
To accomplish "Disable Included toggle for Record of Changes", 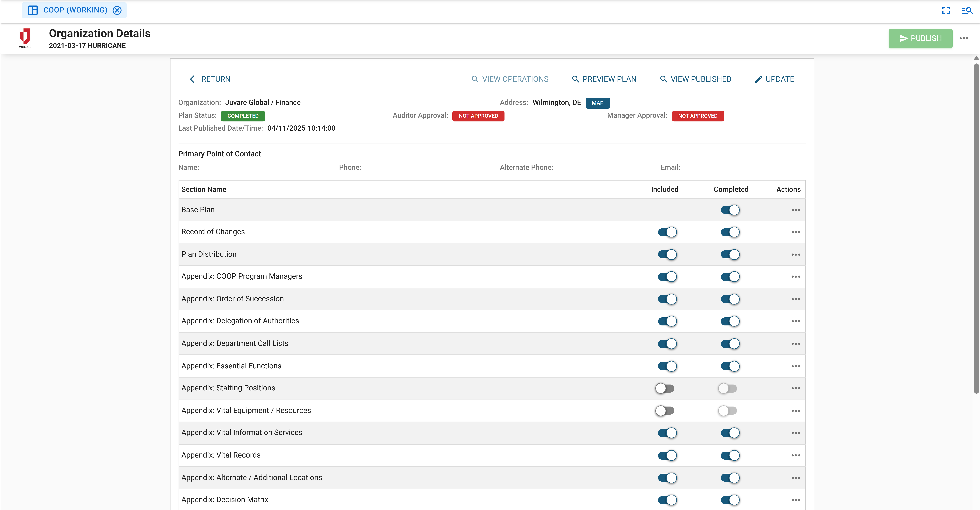I will [667, 232].
